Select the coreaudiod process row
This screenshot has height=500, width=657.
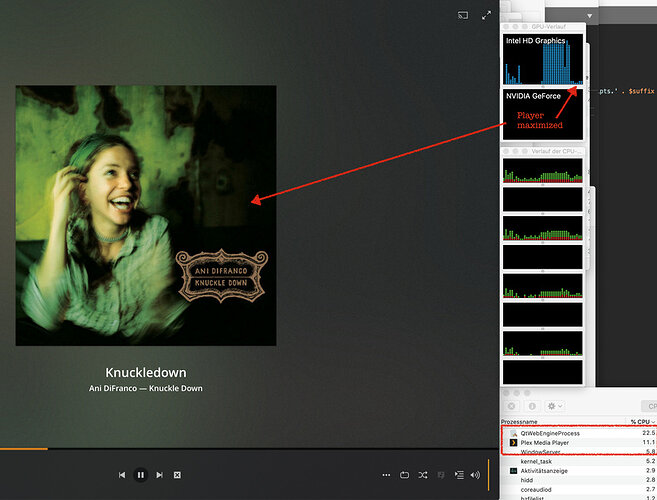(x=579, y=490)
